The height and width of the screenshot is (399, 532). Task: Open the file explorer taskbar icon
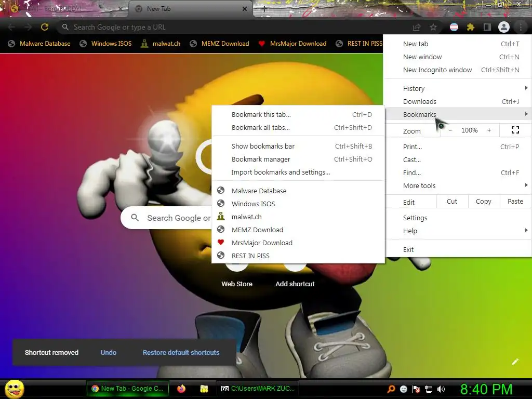point(204,389)
